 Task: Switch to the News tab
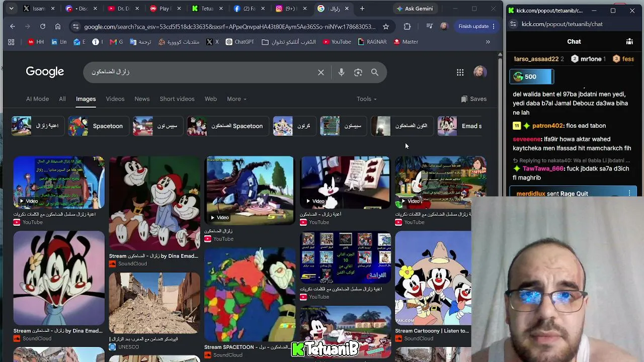[x=142, y=99]
